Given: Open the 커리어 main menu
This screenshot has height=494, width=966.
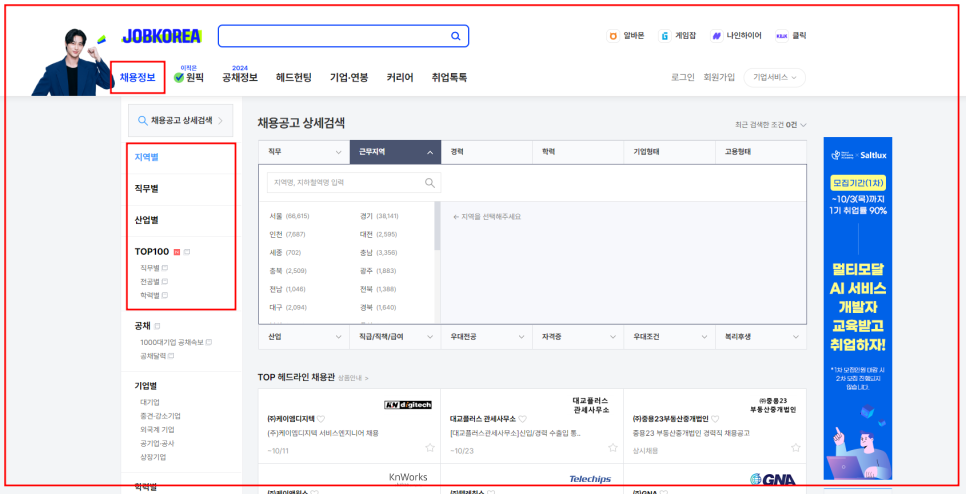Looking at the screenshot, I should point(400,78).
